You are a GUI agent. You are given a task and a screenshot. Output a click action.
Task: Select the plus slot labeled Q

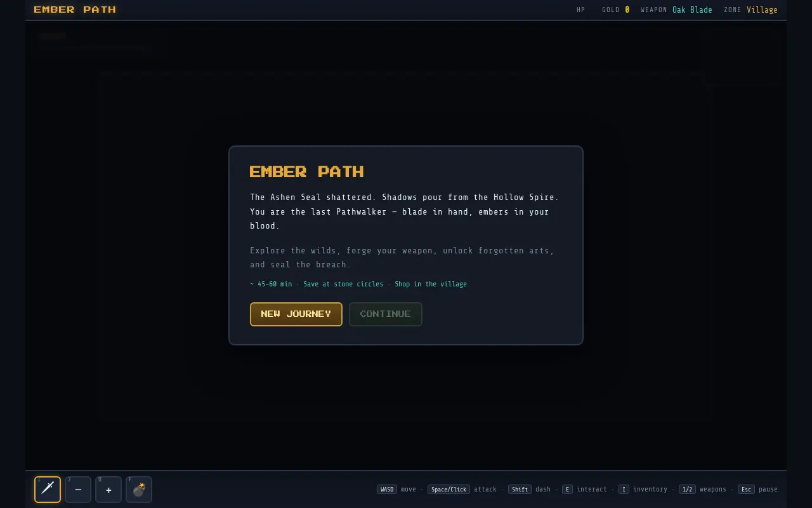click(108, 490)
